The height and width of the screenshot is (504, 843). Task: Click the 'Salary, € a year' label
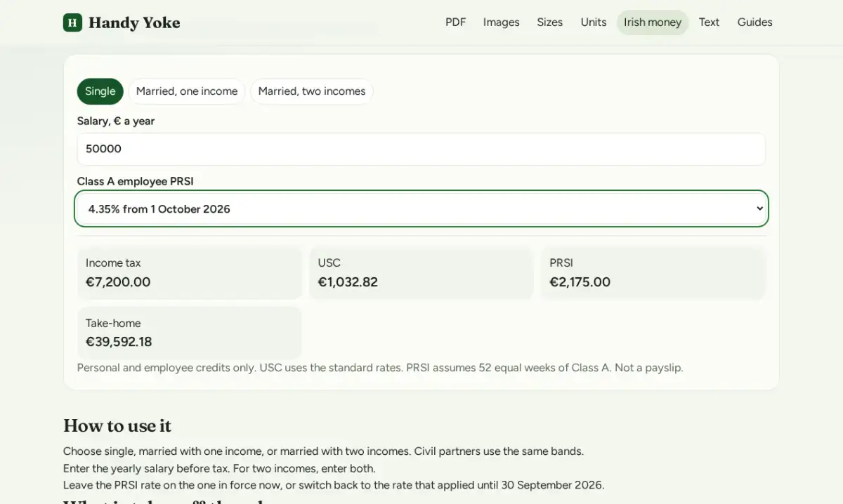pos(116,121)
